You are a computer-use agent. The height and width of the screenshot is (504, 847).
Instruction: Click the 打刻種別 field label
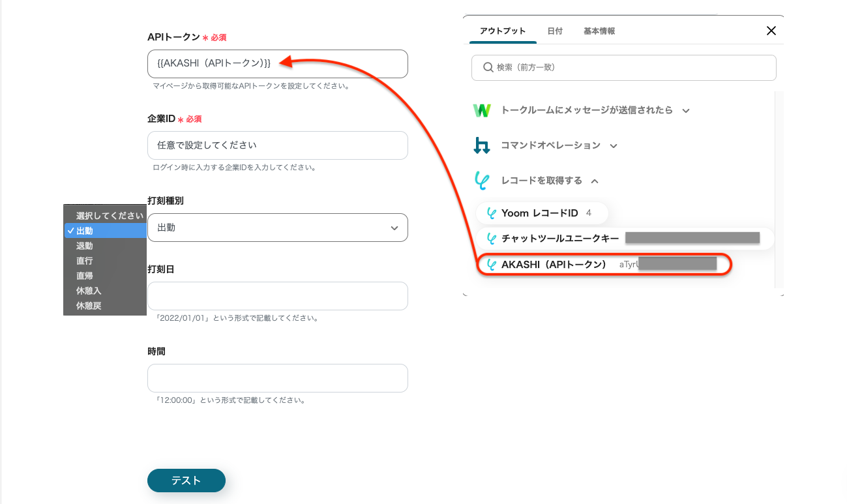[x=166, y=201]
